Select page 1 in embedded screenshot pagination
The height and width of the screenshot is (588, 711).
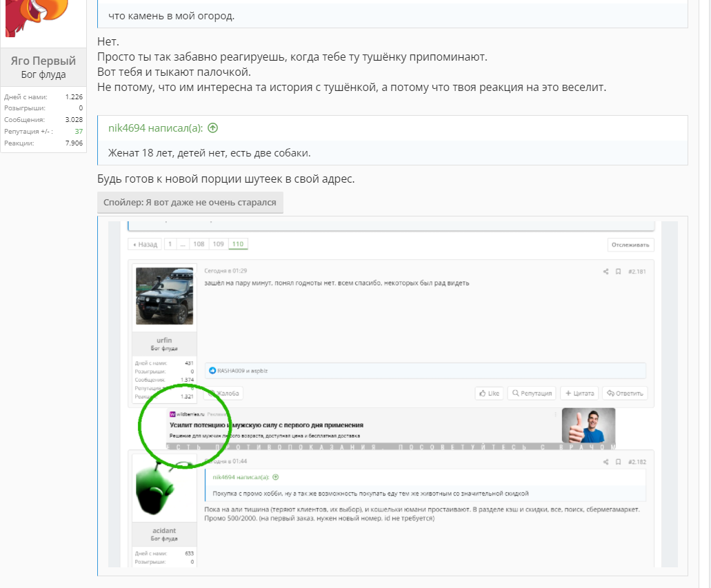click(170, 244)
